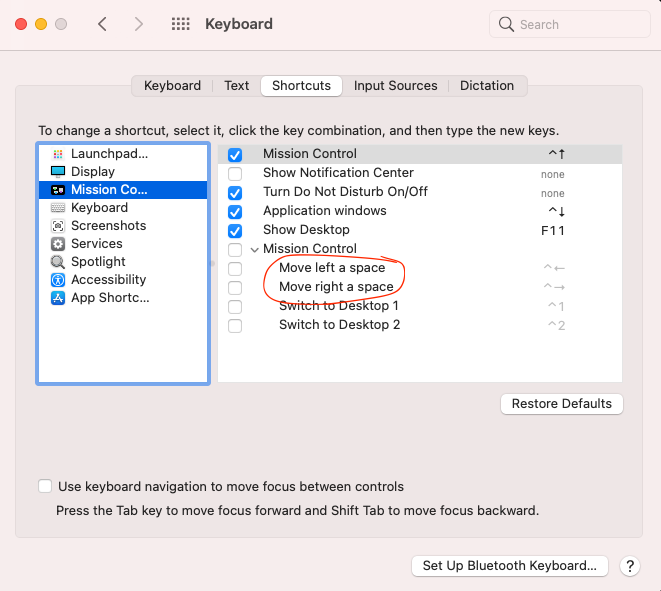661x591 pixels.
Task: Select the Spotlight magnifier icon category
Action: click(58, 262)
